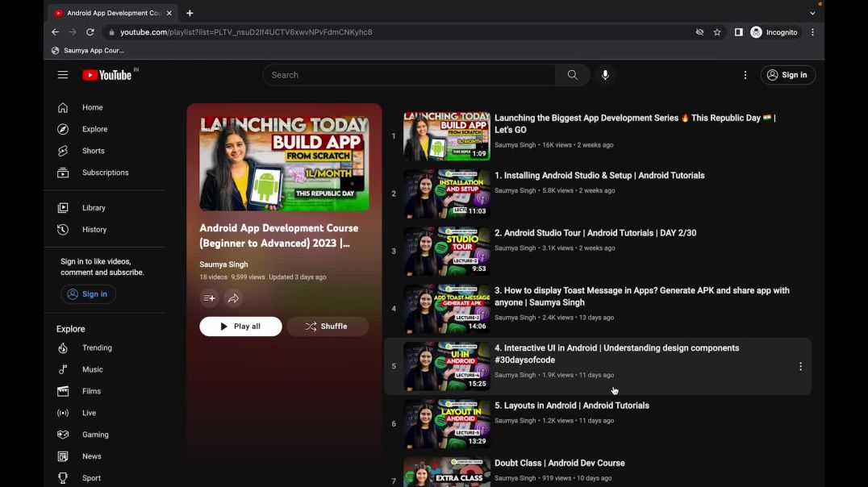Image resolution: width=868 pixels, height=487 pixels.
Task: Click the Saumya Singh channel link under playlist title
Action: coord(223,264)
